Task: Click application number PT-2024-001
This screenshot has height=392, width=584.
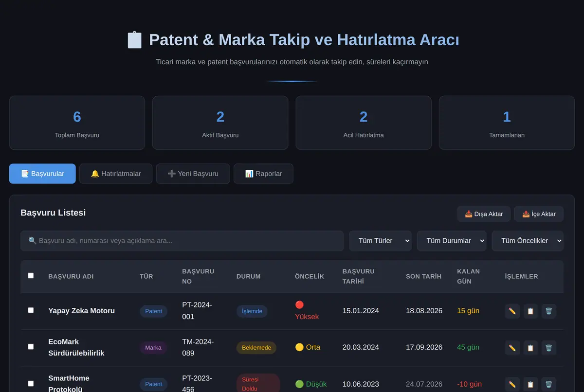Action: (197, 311)
